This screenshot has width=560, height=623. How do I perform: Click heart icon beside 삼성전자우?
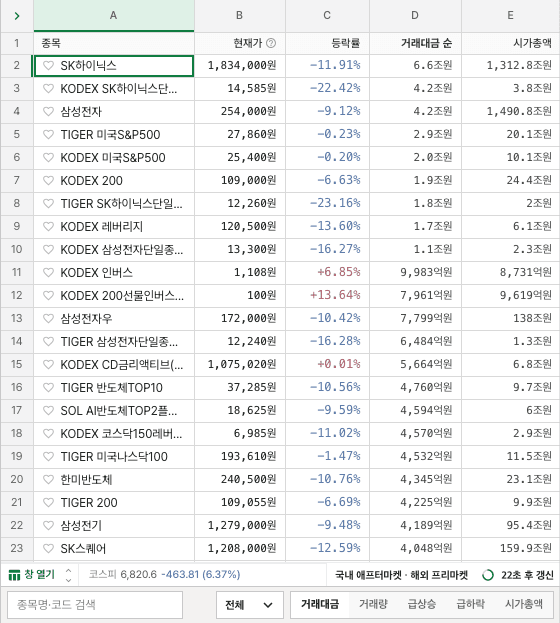tap(48, 319)
